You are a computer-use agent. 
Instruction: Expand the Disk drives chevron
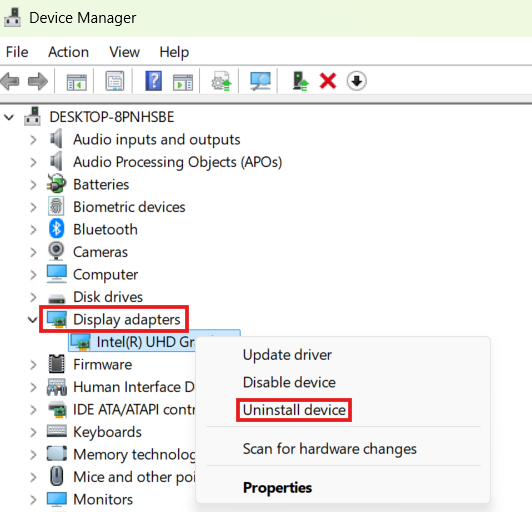point(33,297)
